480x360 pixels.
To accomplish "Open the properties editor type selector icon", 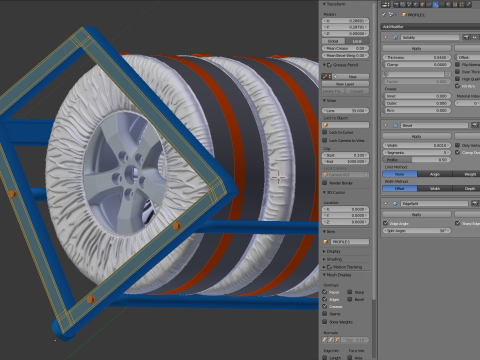I will pos(386,5).
